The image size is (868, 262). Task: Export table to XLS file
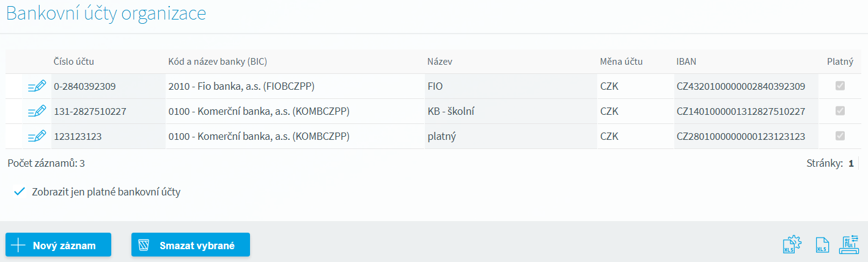822,245
